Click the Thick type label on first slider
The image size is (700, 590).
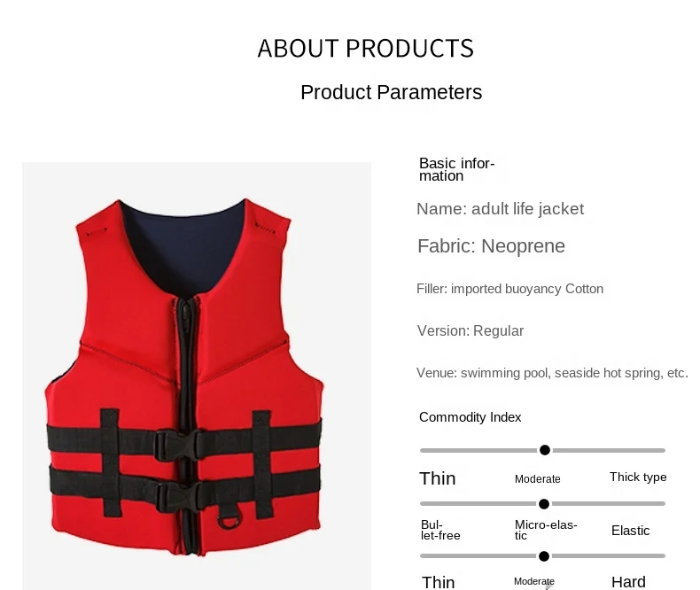[638, 477]
